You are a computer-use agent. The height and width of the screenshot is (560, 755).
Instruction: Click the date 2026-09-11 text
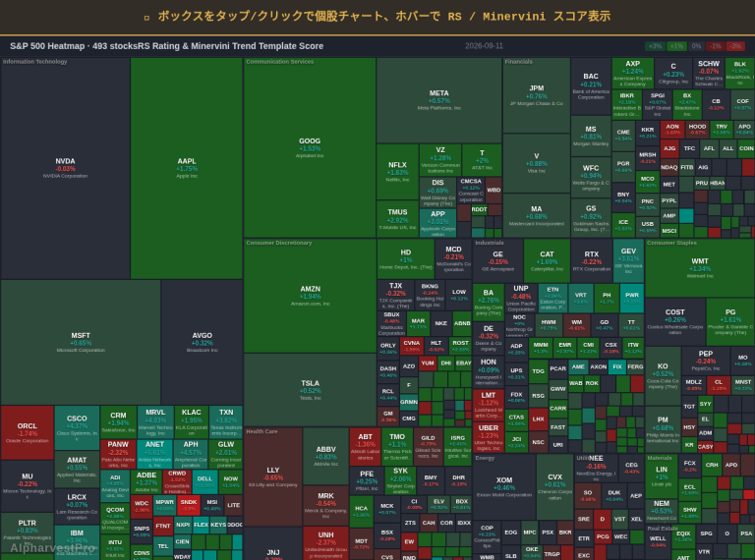tap(484, 46)
